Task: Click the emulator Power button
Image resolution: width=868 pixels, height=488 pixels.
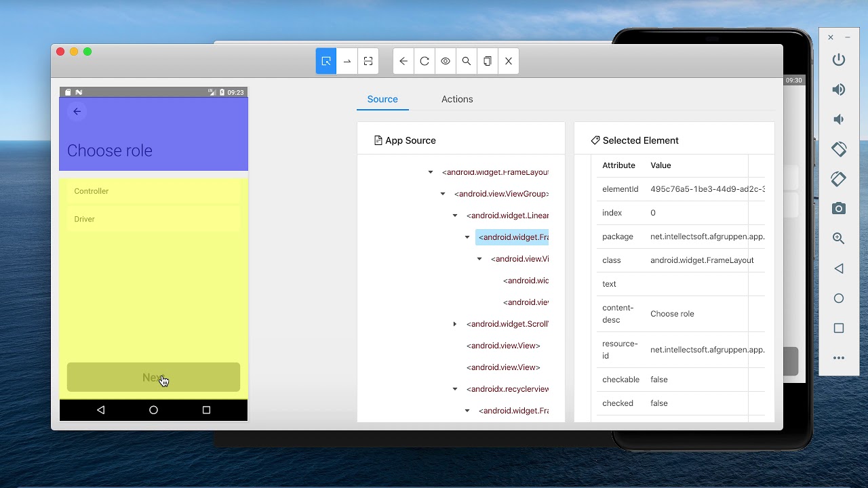Action: point(839,60)
